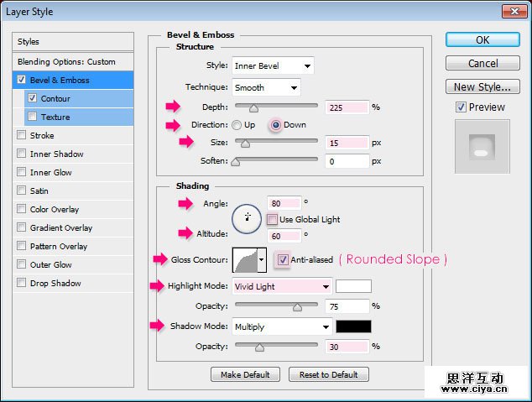Open Blending Options: Custom settings
Screen dimensions: 532x402
(x=66, y=61)
